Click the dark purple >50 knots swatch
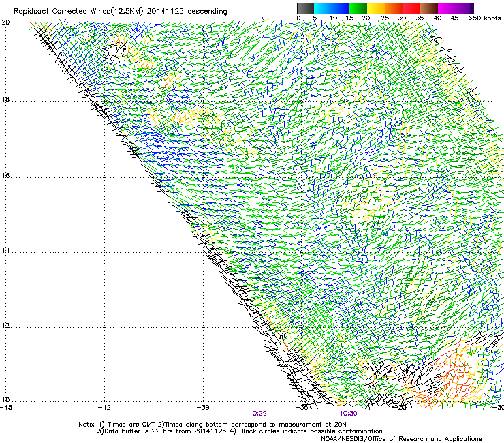The image size is (504, 443). (471, 8)
